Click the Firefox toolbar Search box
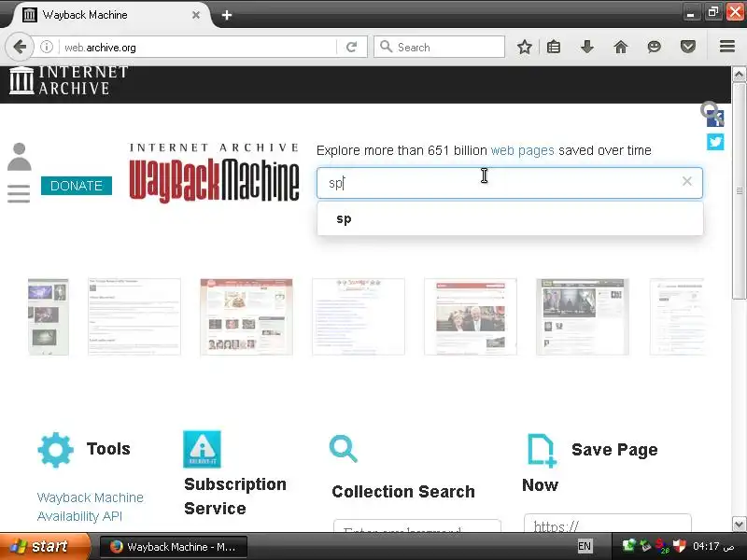Screen dimensions: 747x560 tap(439, 48)
